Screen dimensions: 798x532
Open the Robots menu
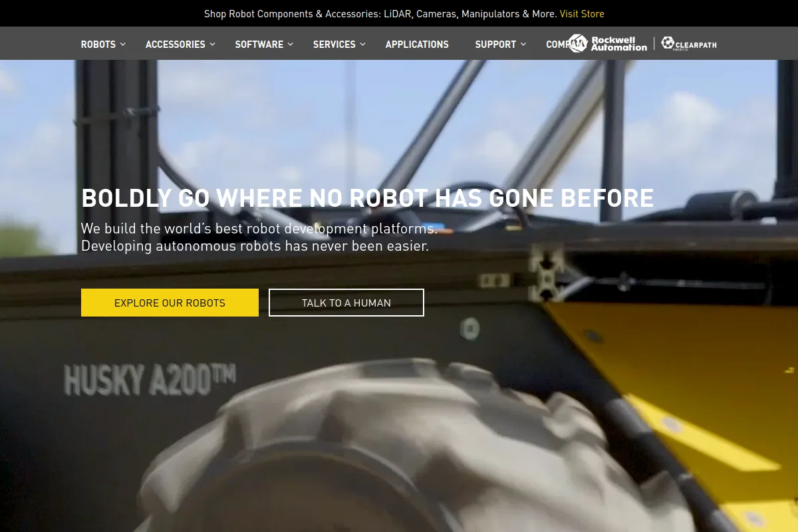98,45
